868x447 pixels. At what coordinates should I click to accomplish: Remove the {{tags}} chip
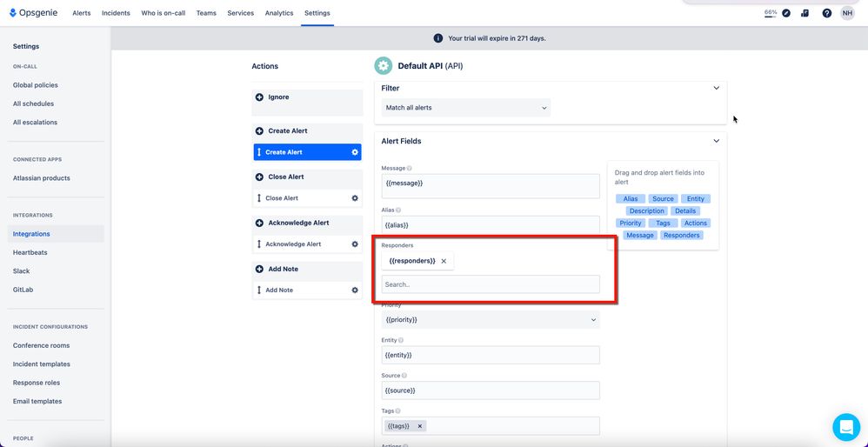[419, 426]
